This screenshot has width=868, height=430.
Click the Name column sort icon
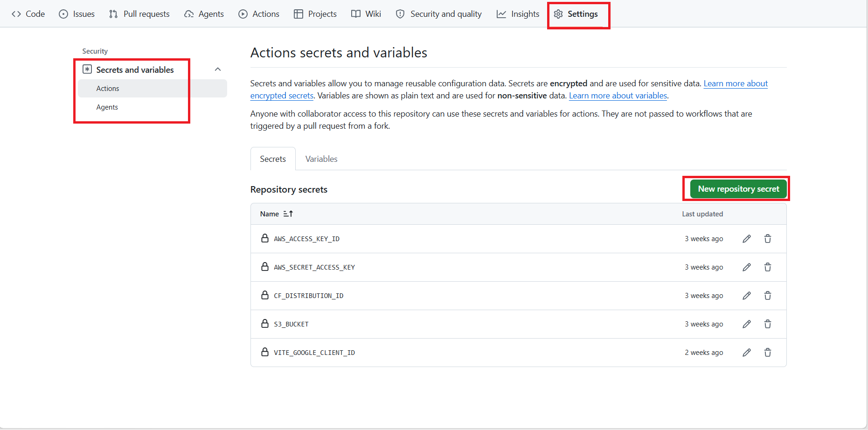click(288, 214)
